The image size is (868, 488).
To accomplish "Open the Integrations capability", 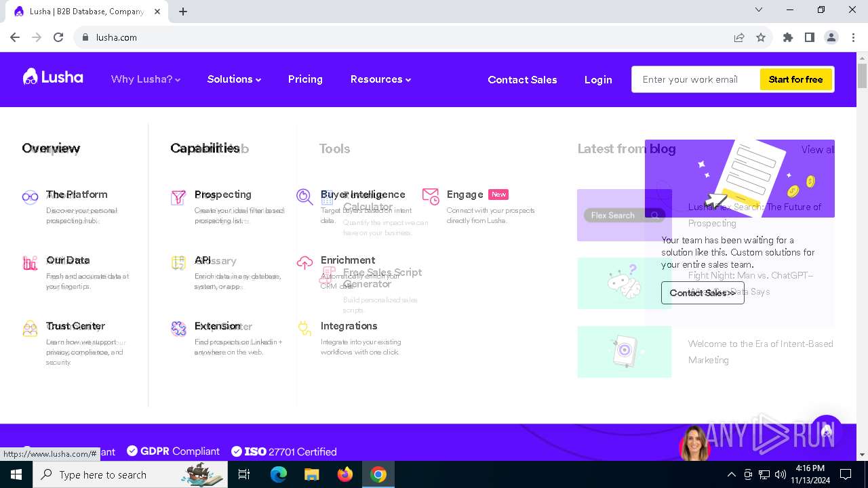I will coord(349,326).
